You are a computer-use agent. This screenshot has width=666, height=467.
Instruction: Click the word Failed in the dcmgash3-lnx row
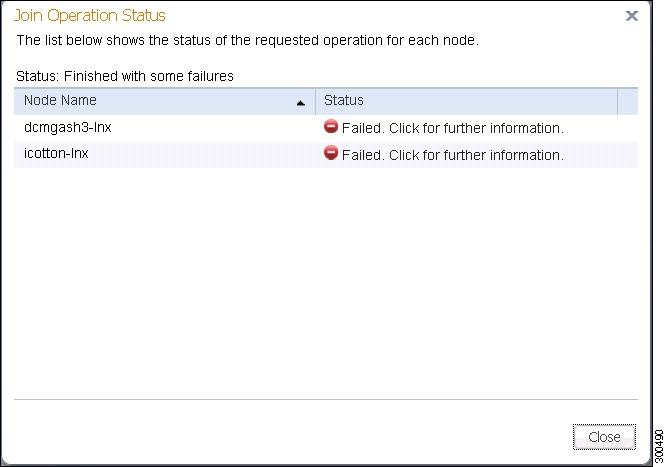point(363,128)
